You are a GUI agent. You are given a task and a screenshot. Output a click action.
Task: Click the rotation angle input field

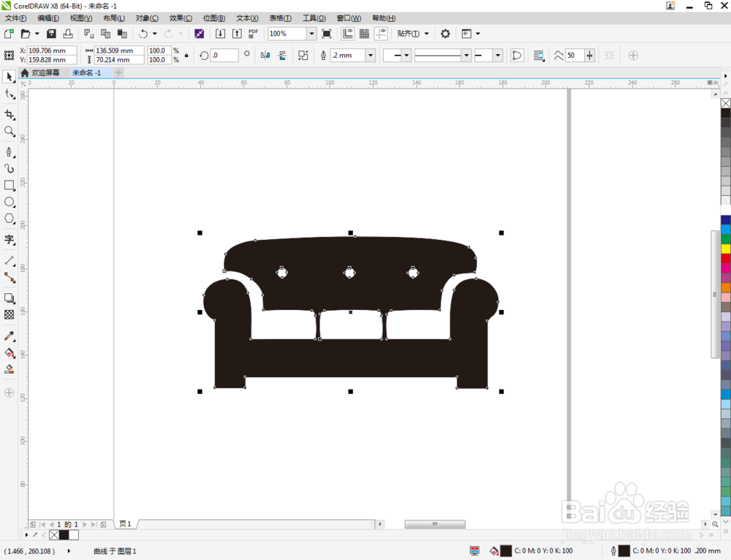224,55
